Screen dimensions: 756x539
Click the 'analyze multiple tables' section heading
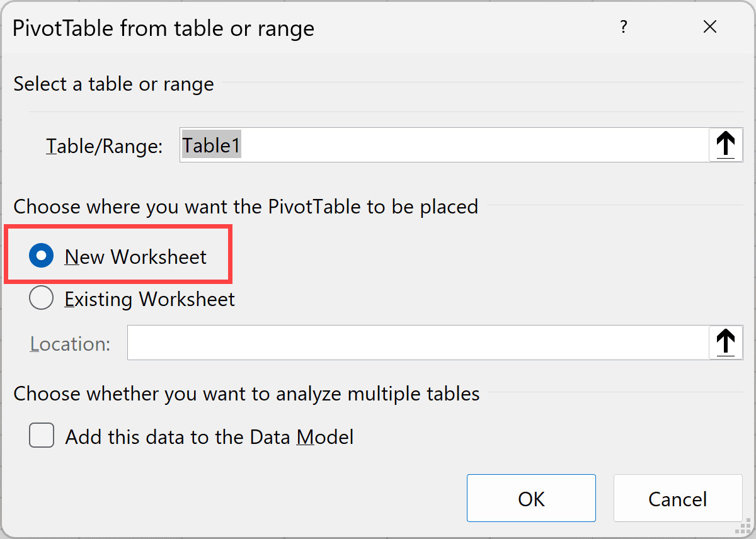point(247,394)
